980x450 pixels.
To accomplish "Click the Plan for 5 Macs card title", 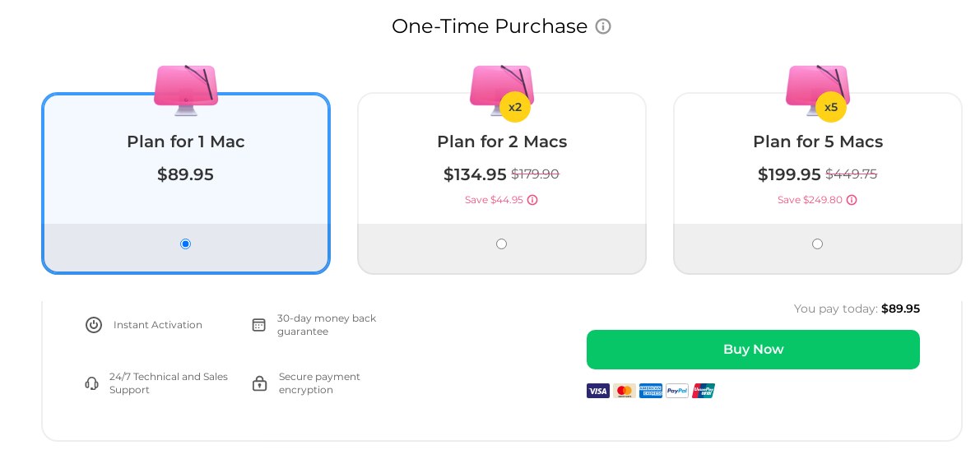I will [x=818, y=141].
